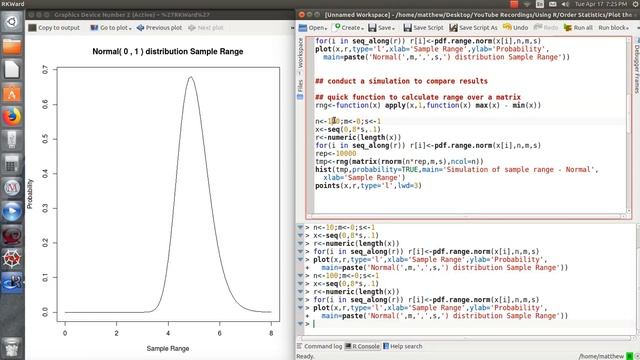Screen dimensions: 640x360
Task: Collapse the console entry n<-10;m<-0;s<-1
Action: pyautogui.click(x=300, y=227)
